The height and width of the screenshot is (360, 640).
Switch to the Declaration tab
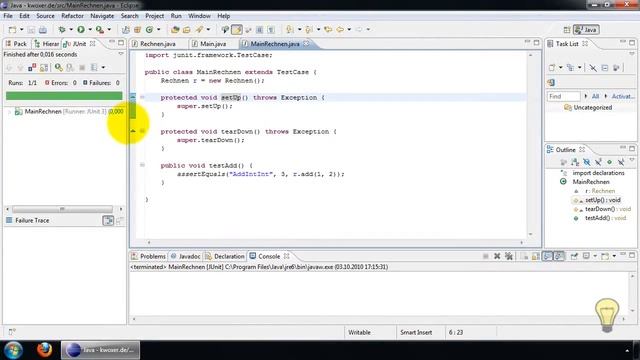pyautogui.click(x=225, y=256)
